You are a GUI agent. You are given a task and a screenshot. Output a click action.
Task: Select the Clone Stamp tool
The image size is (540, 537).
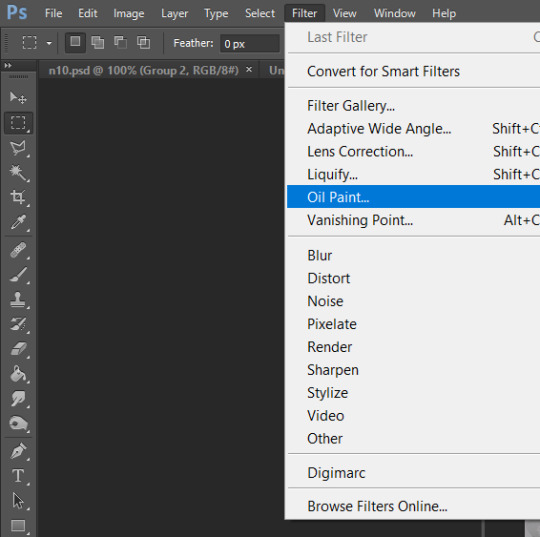click(x=18, y=300)
